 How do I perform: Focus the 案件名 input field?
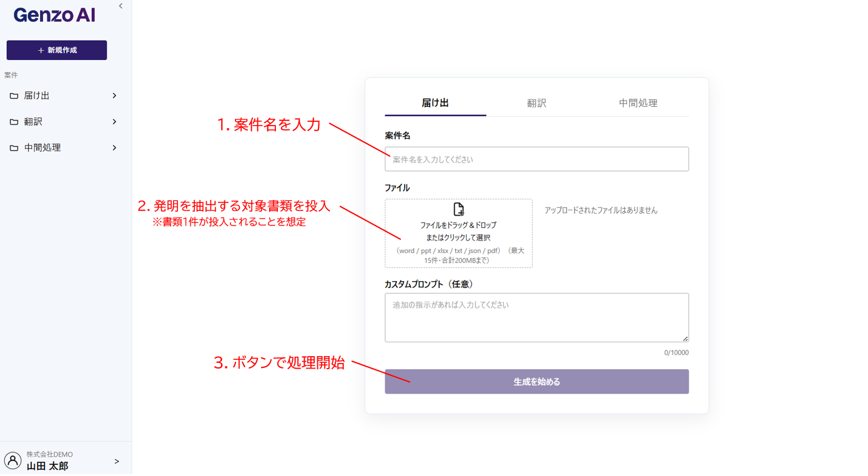point(537,159)
